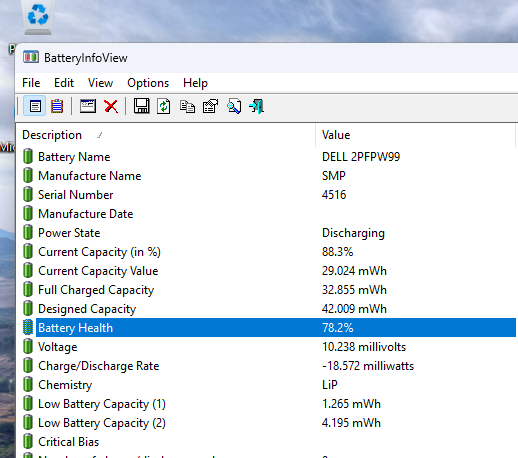Click the 10.238 millivolts value
518x458 pixels.
click(364, 347)
